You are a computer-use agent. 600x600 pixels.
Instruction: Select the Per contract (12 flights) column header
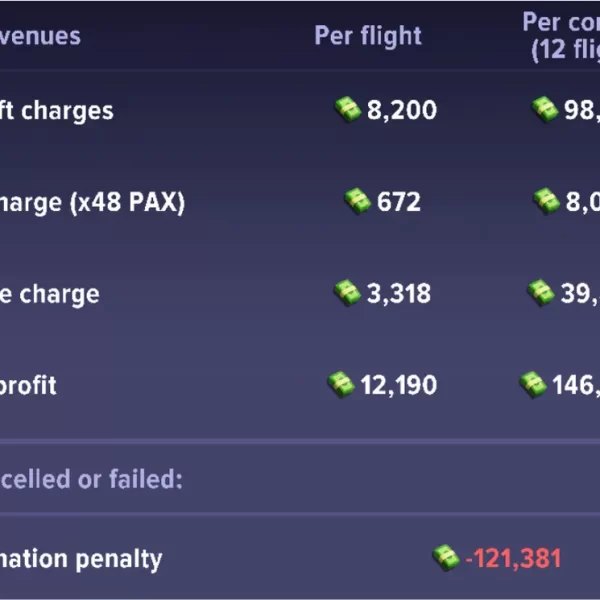pos(562,36)
